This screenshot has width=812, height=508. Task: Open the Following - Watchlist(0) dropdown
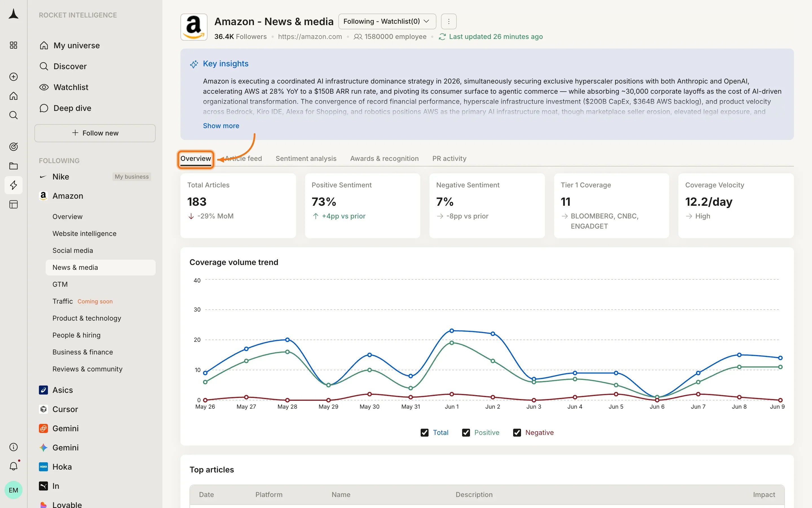[x=387, y=21]
